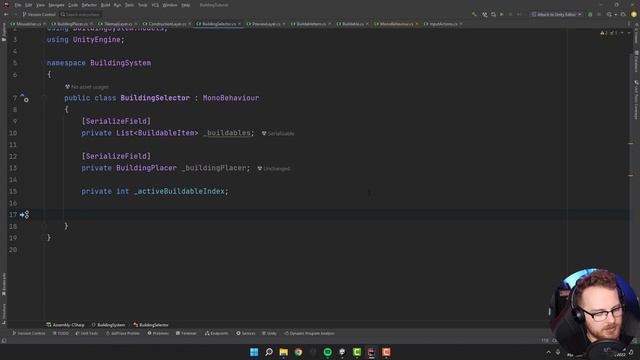Click the Assembly-CSharp breadcrumb
This screenshot has width=640, height=360.
pos(66,325)
